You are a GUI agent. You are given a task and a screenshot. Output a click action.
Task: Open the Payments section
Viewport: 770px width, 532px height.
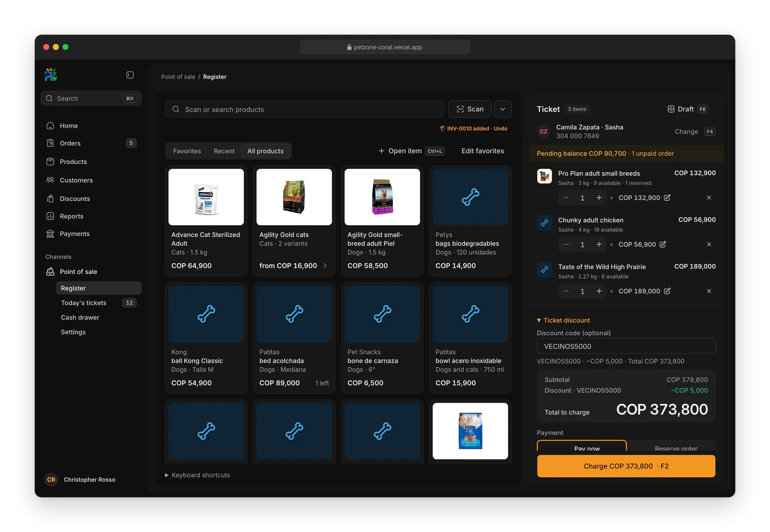click(x=91, y=234)
